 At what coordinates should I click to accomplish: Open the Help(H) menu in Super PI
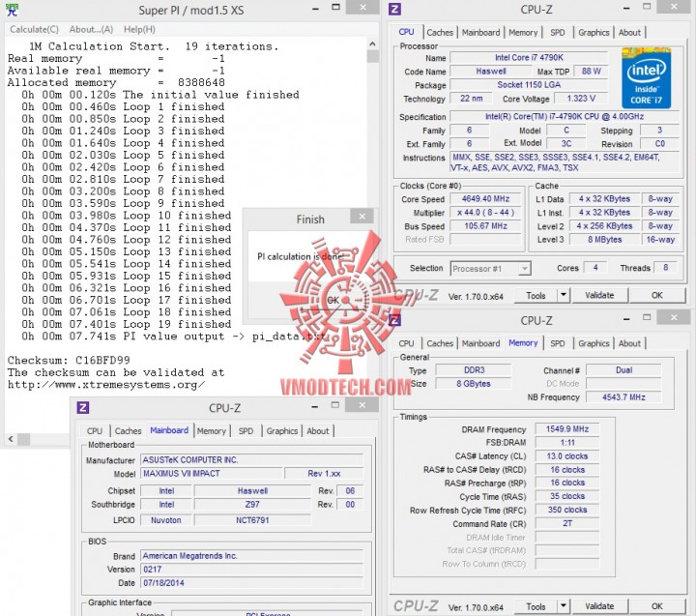[139, 29]
